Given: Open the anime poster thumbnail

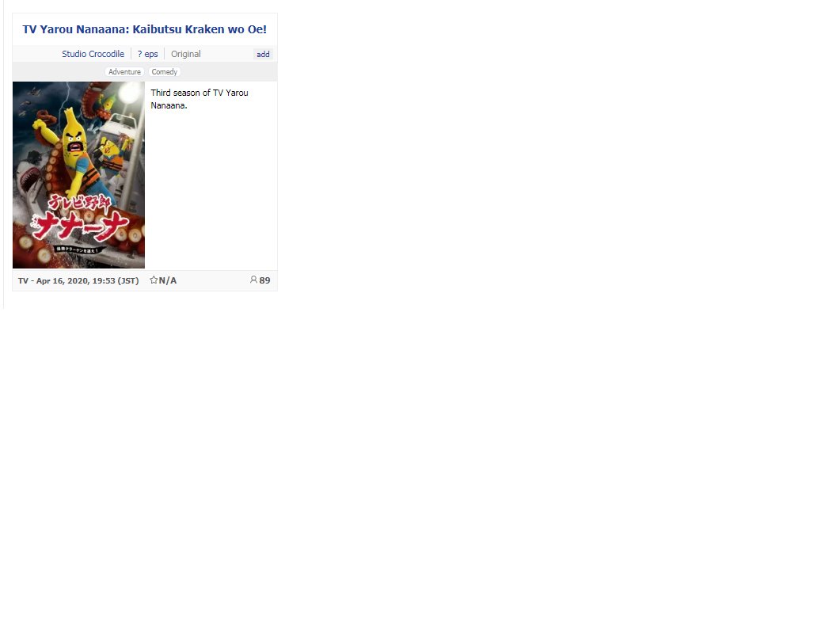Looking at the screenshot, I should tap(78, 175).
